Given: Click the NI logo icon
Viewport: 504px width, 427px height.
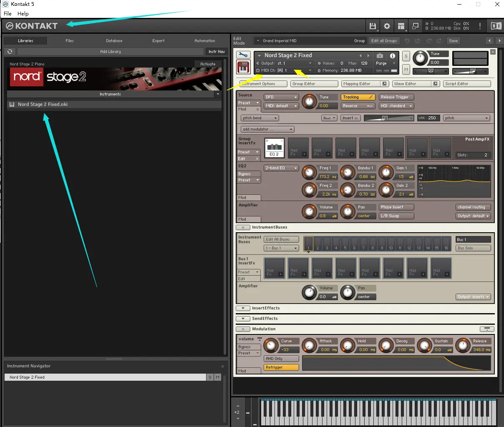Looking at the screenshot, I should pyautogui.click(x=496, y=26).
